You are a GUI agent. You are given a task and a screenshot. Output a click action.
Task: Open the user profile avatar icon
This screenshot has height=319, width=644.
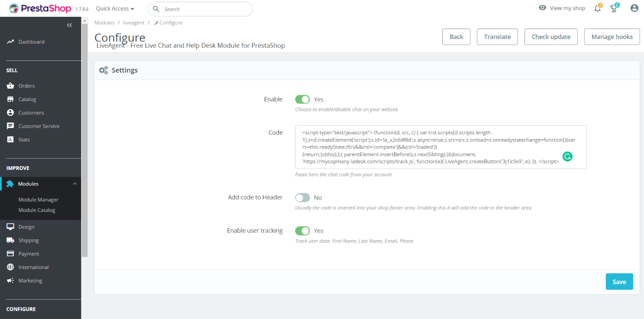coord(634,8)
